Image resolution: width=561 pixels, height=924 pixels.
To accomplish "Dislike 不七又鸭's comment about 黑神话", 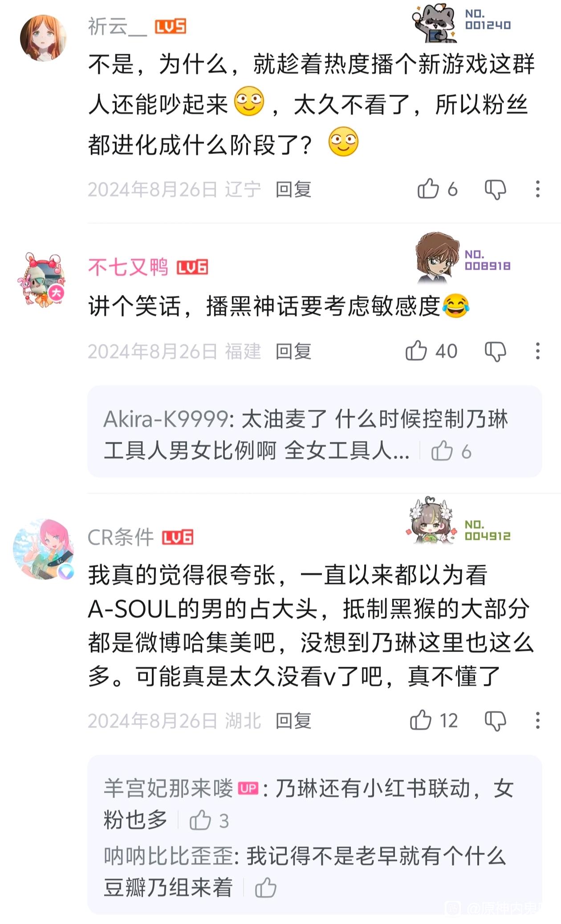I will (x=496, y=352).
